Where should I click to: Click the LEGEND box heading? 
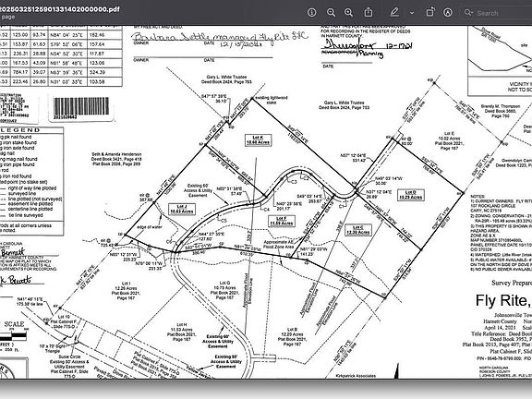coord(22,130)
